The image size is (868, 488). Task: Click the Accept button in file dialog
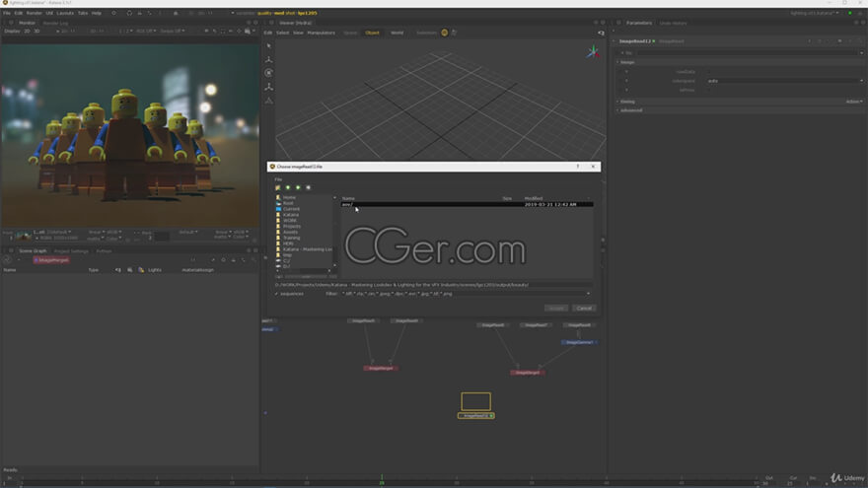tap(555, 309)
